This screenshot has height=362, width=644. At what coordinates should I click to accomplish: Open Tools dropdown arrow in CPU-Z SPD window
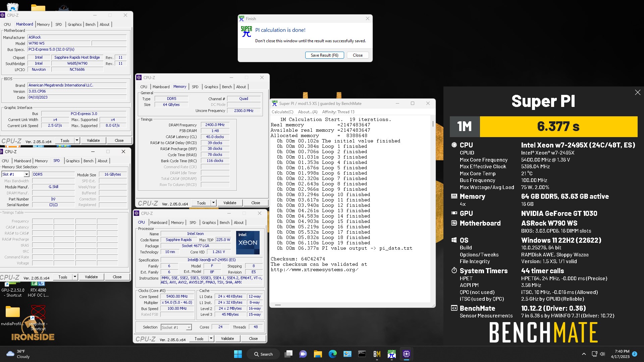[x=75, y=277]
